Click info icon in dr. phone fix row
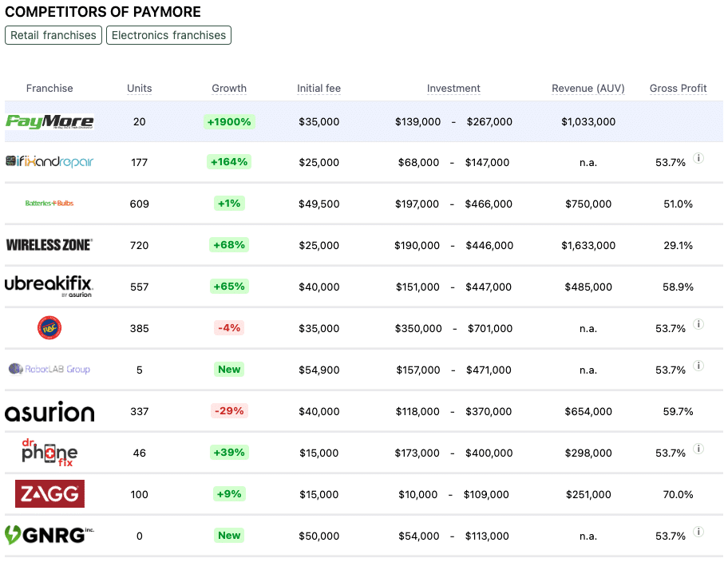This screenshot has width=728, height=566. 698,449
